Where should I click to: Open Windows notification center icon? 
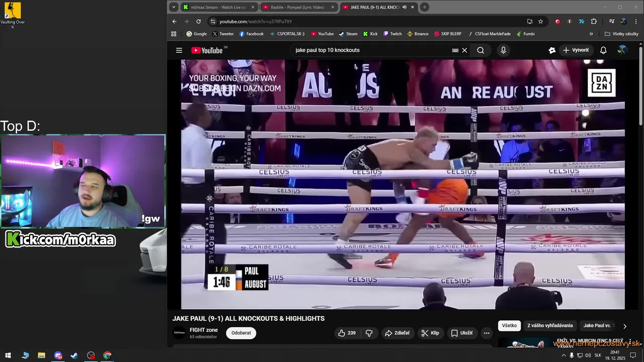[x=633, y=355]
